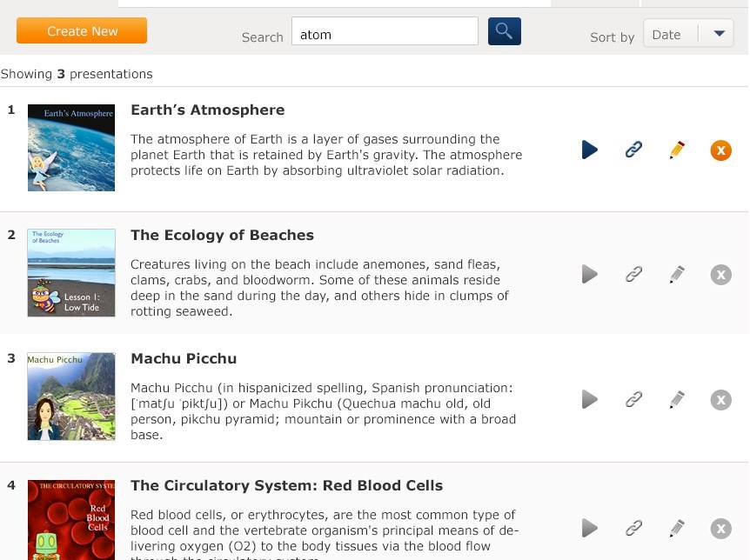
Task: Play The Ecology of Beaches presentation
Action: click(590, 275)
